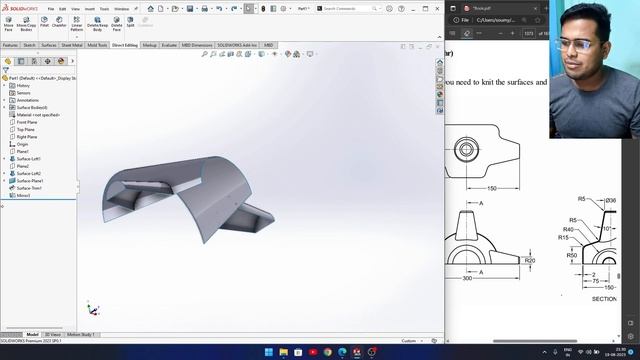This screenshot has height=360, width=640.
Task: Switch to the Mold Tools tab
Action: pos(97,45)
